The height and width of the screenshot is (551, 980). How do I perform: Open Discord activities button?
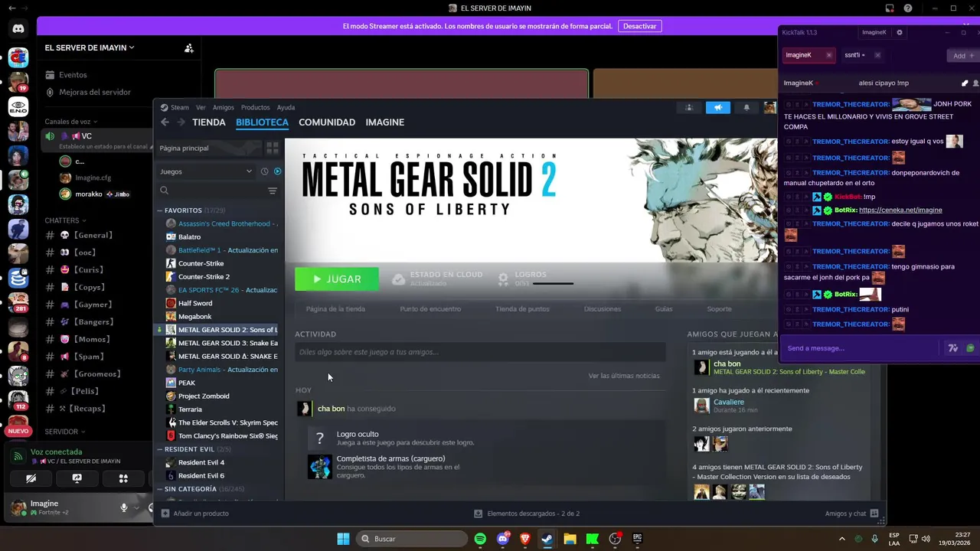[x=122, y=478]
